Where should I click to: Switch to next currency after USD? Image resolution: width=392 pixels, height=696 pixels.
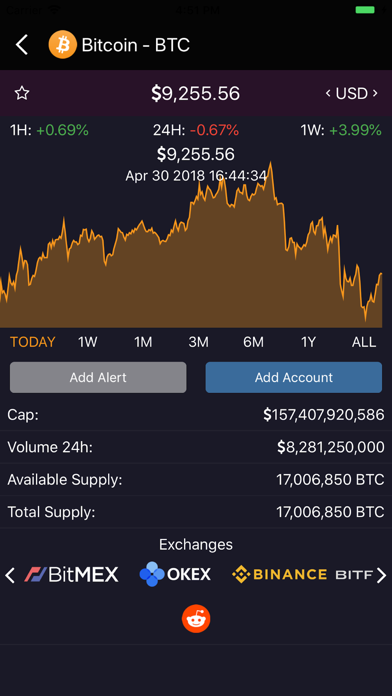pos(375,93)
